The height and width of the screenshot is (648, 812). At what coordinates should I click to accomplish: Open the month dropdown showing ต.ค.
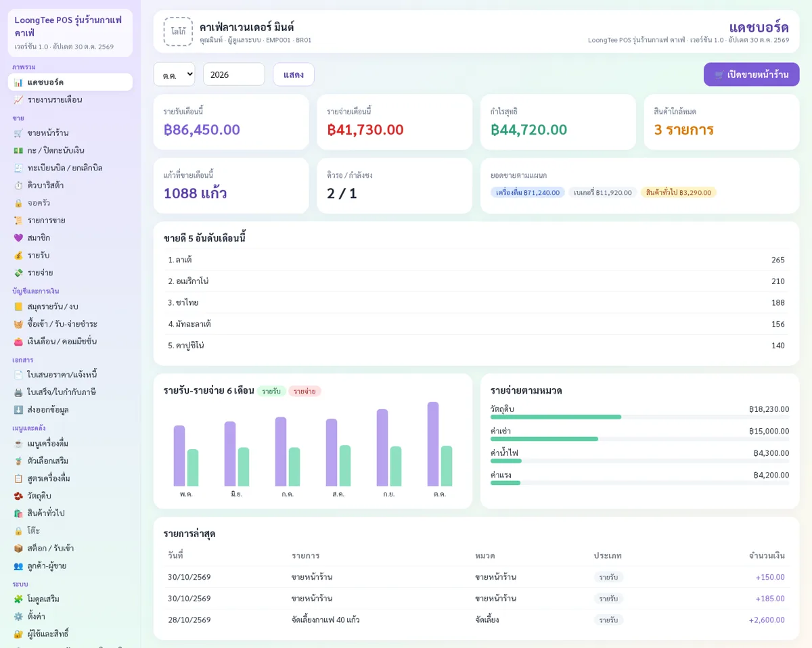coord(175,74)
